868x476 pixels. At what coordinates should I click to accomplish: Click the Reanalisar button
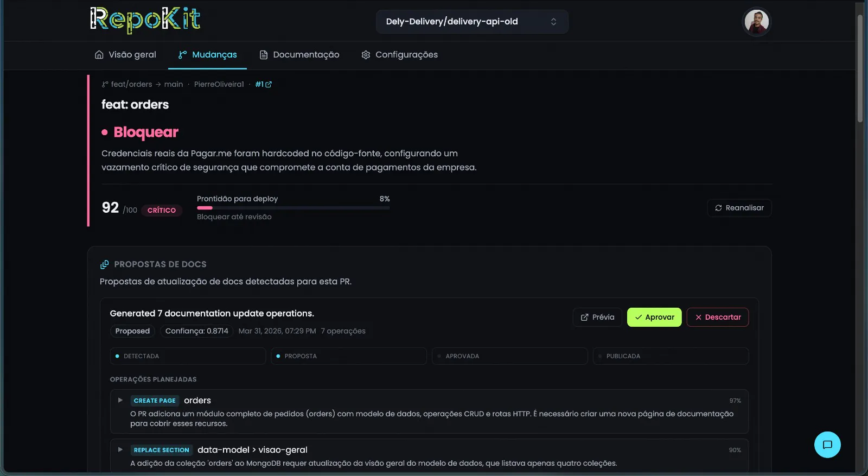click(x=739, y=208)
